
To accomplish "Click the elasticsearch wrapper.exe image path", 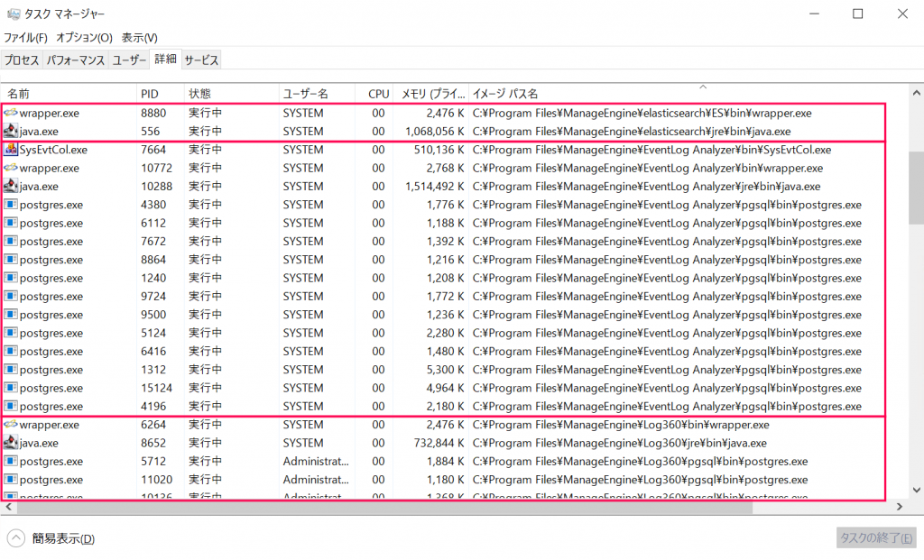I will (642, 113).
